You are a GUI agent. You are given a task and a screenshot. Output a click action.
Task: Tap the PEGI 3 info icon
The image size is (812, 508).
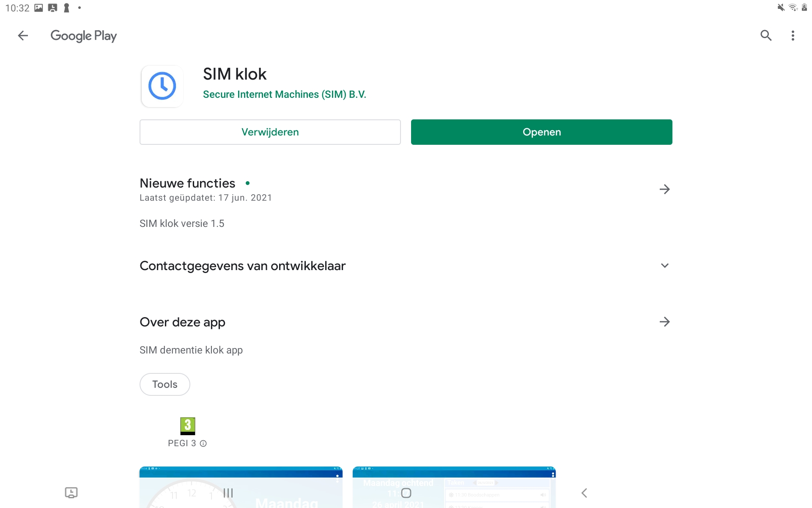(203, 443)
